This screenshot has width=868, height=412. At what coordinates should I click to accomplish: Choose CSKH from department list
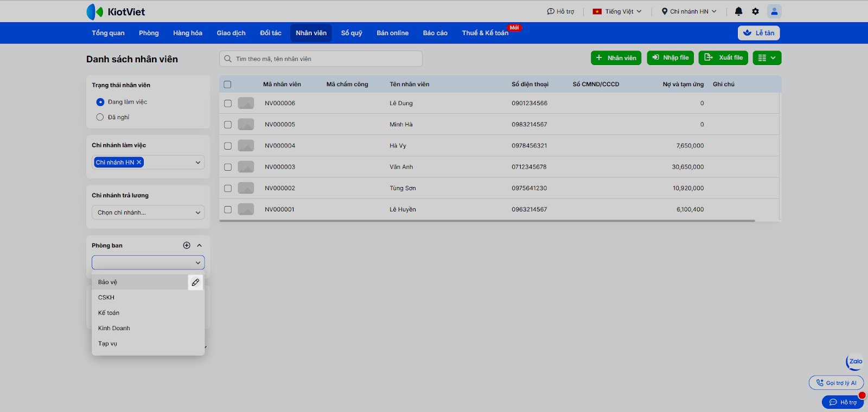[148, 298]
